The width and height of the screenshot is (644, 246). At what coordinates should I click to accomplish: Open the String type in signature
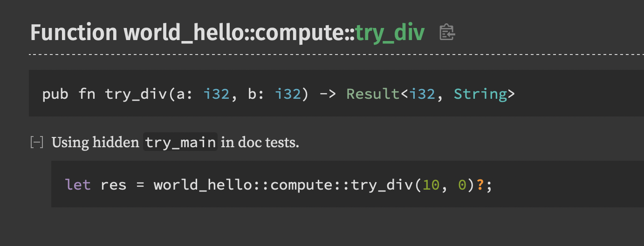480,94
